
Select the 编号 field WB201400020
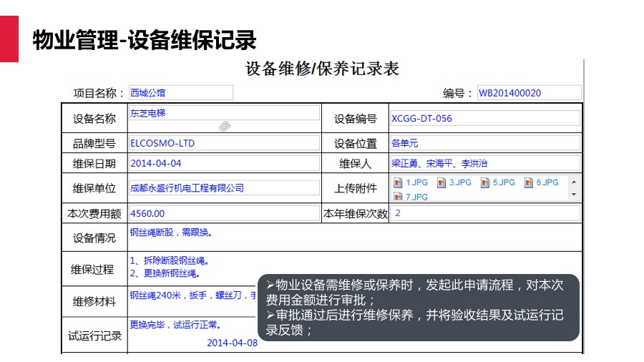click(528, 93)
